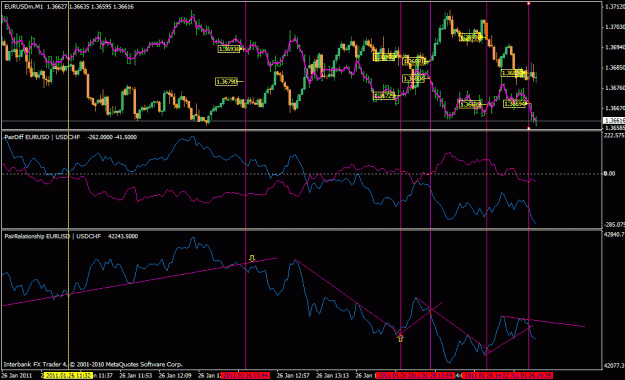Select the 1.36881 price label on chart
The width and height of the screenshot is (625, 380).
413,61
